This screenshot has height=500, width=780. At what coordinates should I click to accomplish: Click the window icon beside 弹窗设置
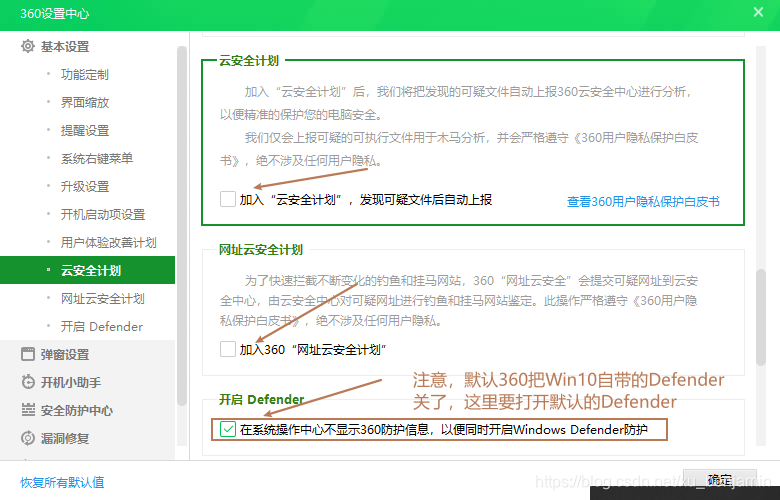(x=28, y=354)
